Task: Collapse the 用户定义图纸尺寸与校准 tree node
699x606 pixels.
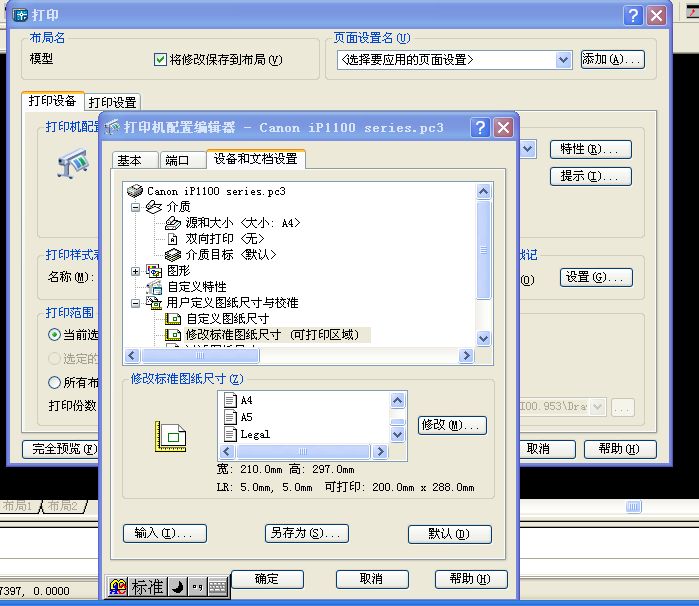Action: (x=136, y=303)
